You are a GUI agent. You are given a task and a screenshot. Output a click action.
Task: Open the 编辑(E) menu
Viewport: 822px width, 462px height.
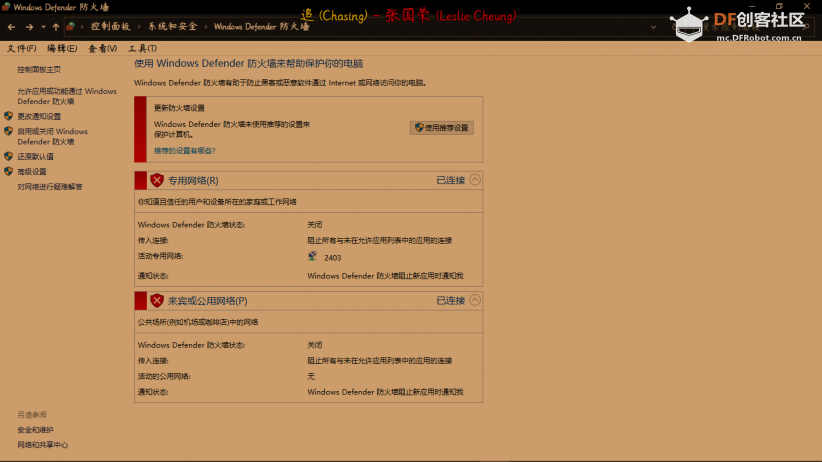[x=62, y=48]
